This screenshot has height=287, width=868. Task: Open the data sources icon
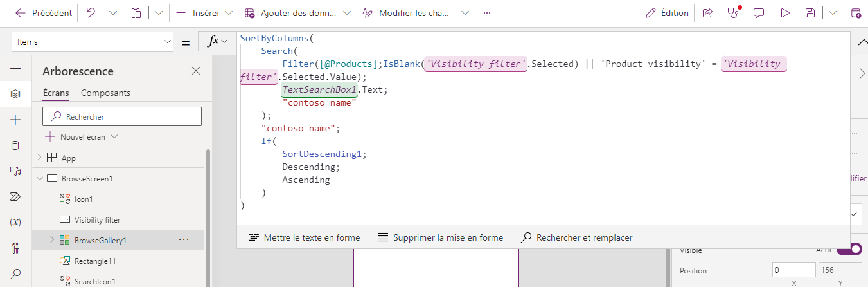tap(15, 145)
